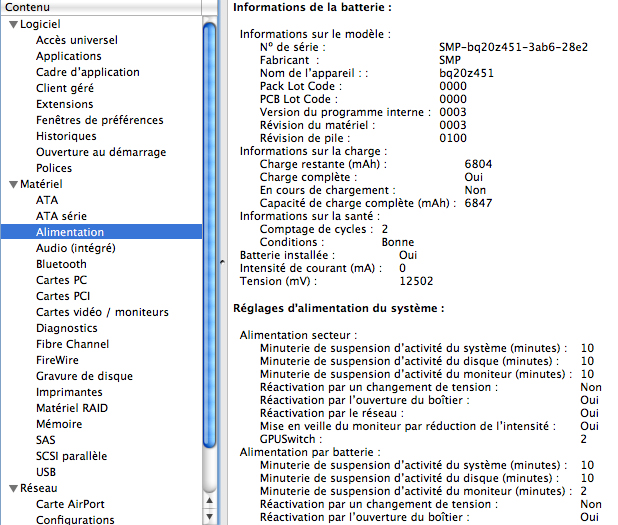The height and width of the screenshot is (525, 618).
Task: Click Informations sur la charge label
Action: coord(313,151)
